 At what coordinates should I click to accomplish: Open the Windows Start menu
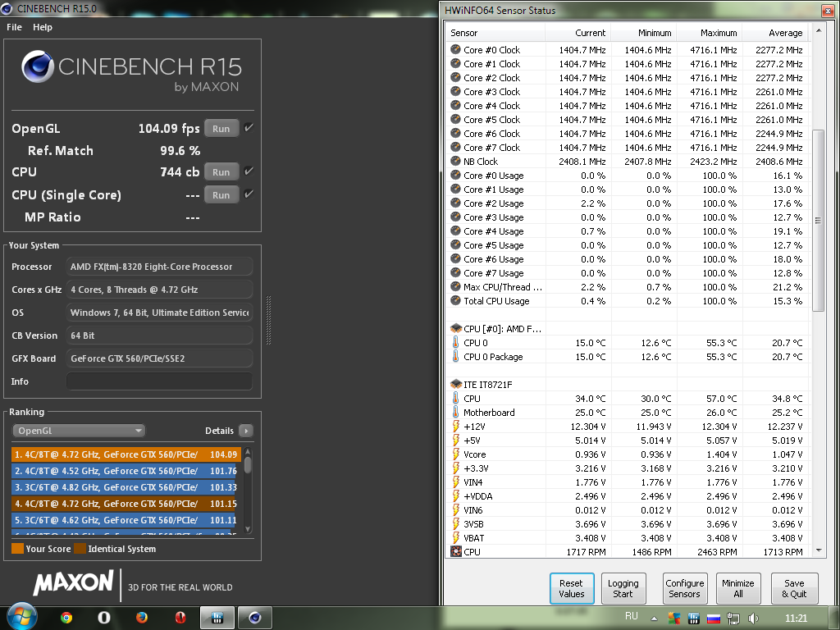(21, 617)
